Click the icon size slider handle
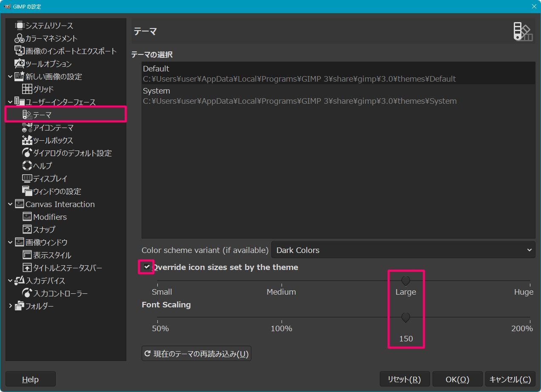Screen dimensions: 541x392 [406, 281]
